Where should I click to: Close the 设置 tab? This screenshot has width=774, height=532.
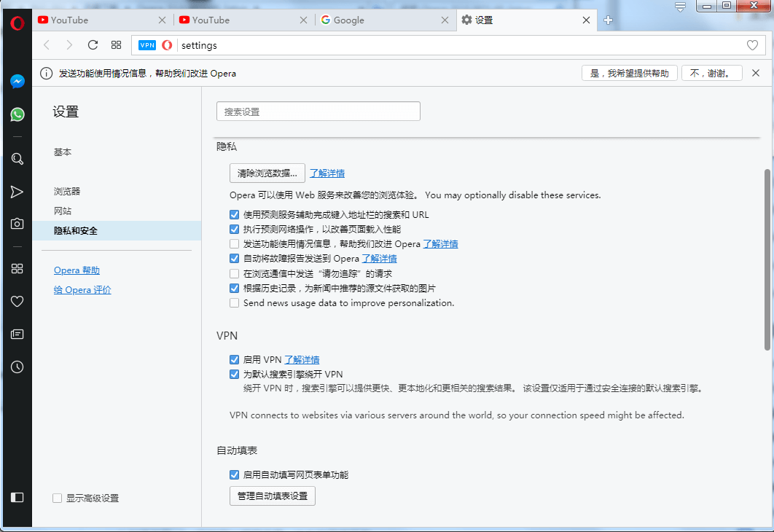click(587, 20)
